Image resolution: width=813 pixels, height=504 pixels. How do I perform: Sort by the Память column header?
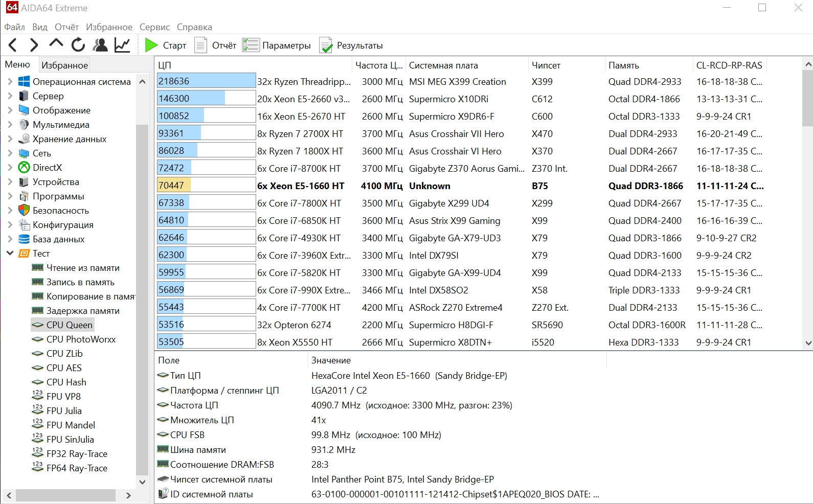point(648,65)
